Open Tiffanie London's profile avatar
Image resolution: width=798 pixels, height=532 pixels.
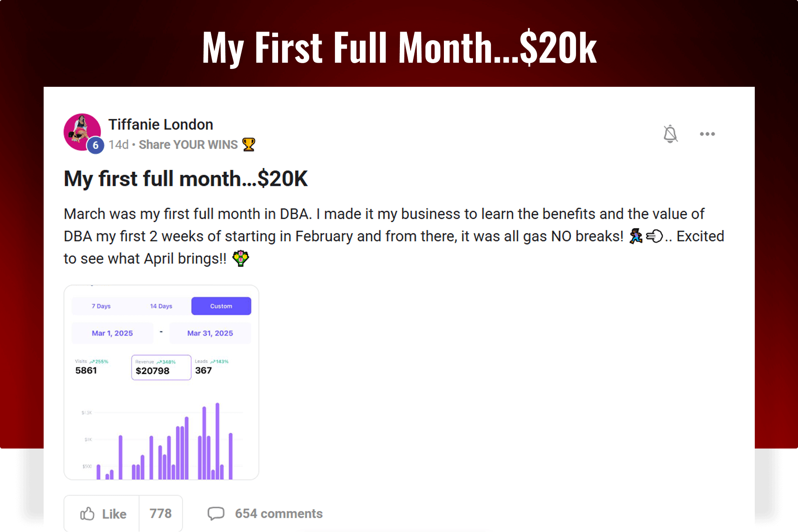[82, 132]
